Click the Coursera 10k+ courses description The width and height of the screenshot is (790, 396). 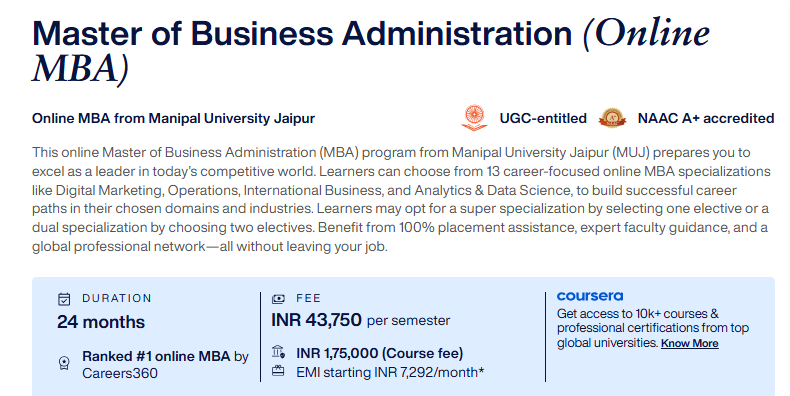click(x=652, y=328)
